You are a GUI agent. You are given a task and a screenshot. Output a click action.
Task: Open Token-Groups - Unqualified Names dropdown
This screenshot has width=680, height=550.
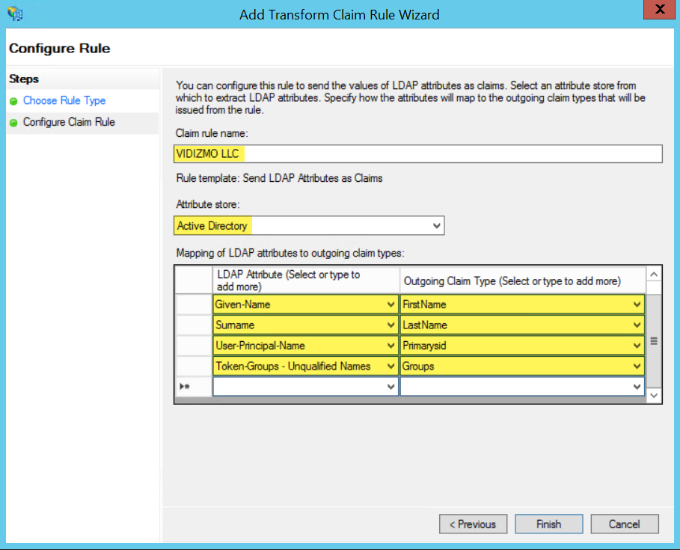tap(391, 367)
